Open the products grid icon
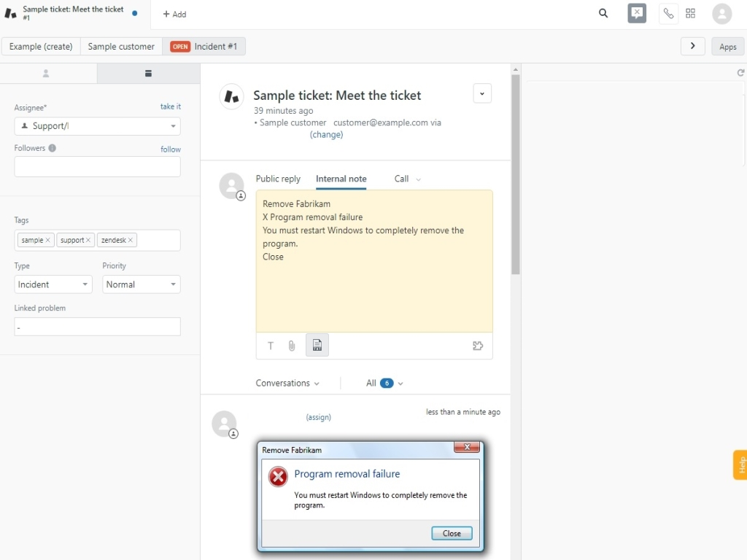This screenshot has width=747, height=560. [x=690, y=13]
